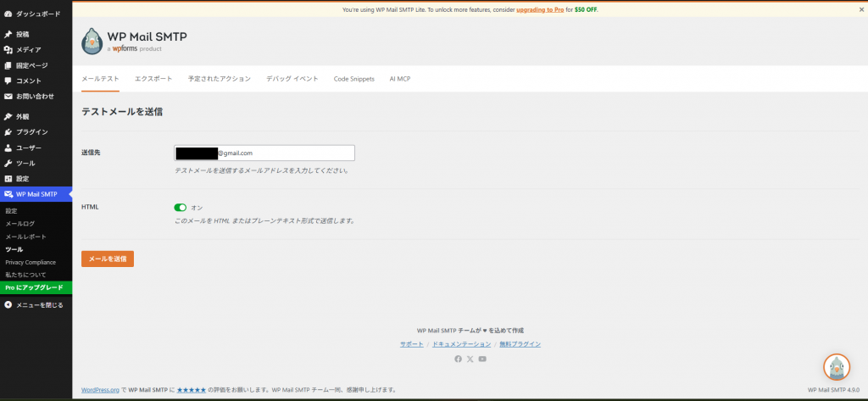Follow the upgrading to Pro link
Image resolution: width=868 pixels, height=401 pixels.
coord(540,9)
